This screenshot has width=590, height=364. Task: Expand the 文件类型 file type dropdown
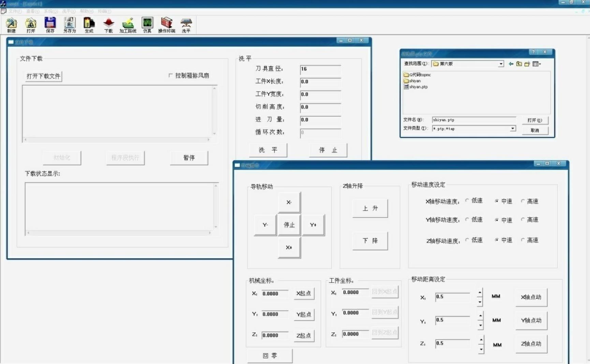pos(512,128)
